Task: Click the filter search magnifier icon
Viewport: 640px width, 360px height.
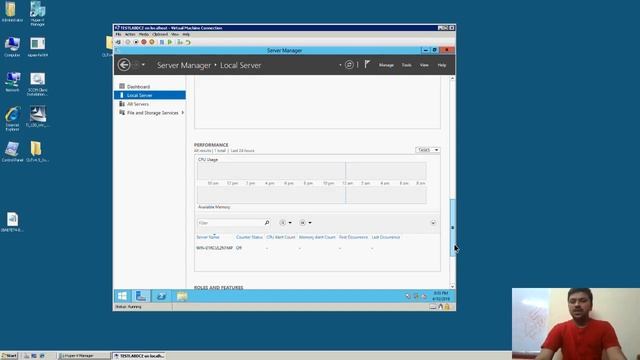Action: tap(267, 222)
